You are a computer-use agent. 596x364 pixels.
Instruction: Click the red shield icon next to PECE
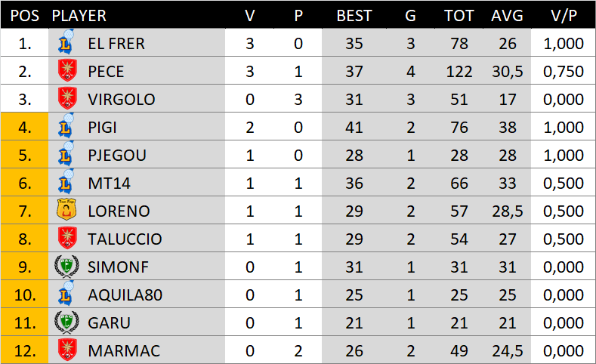(x=67, y=72)
